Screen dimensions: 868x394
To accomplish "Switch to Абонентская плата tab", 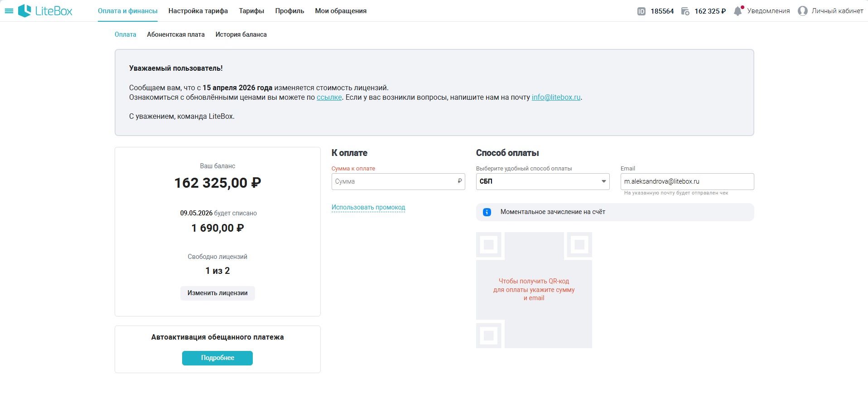I will tap(176, 34).
